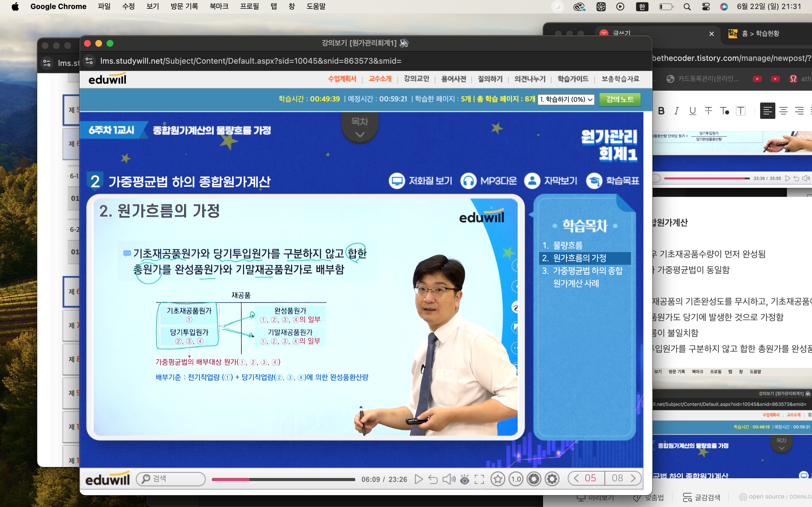Enter fullscreen with the brackets icon
812x507 pixels.
pos(479,479)
